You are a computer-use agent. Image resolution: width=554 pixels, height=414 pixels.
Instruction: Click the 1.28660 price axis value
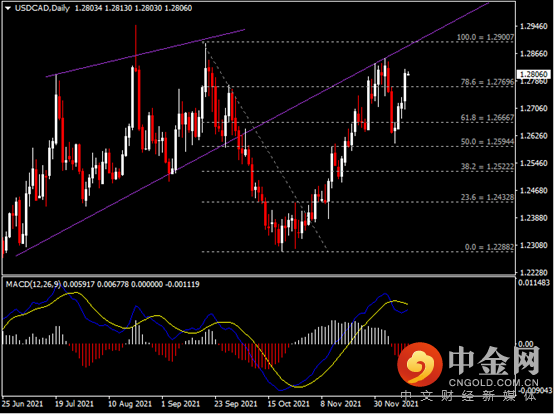point(533,54)
